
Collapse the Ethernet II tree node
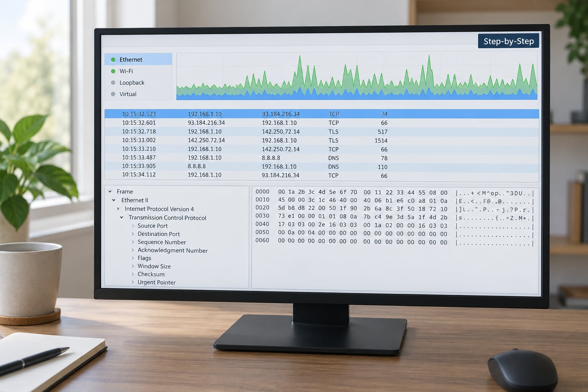(114, 200)
